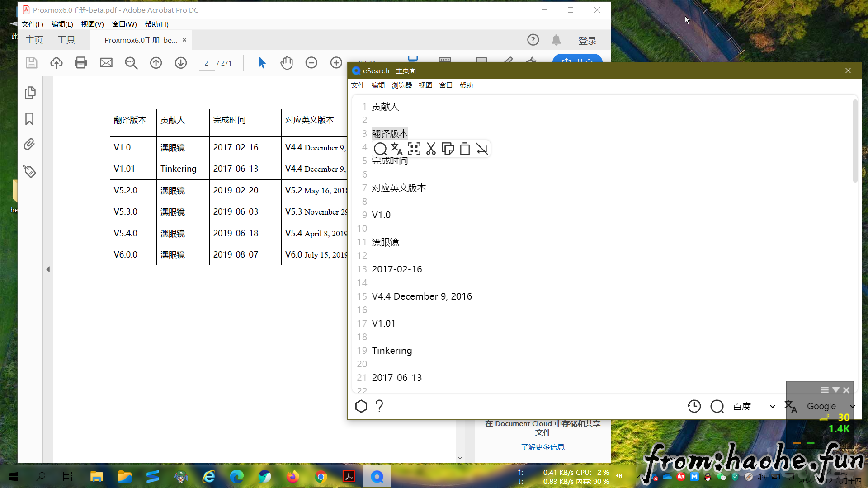Switch to Acrobat 主页 tab
868x488 pixels.
(34, 40)
